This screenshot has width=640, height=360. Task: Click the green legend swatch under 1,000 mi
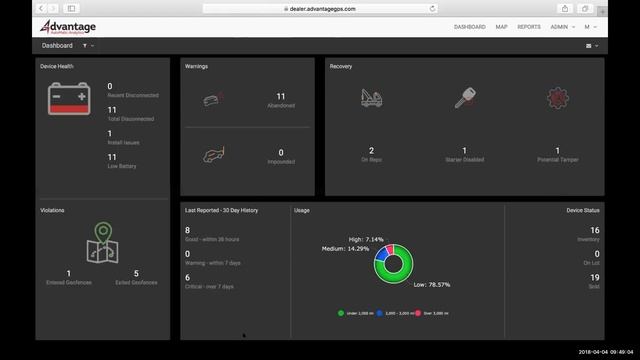341,313
